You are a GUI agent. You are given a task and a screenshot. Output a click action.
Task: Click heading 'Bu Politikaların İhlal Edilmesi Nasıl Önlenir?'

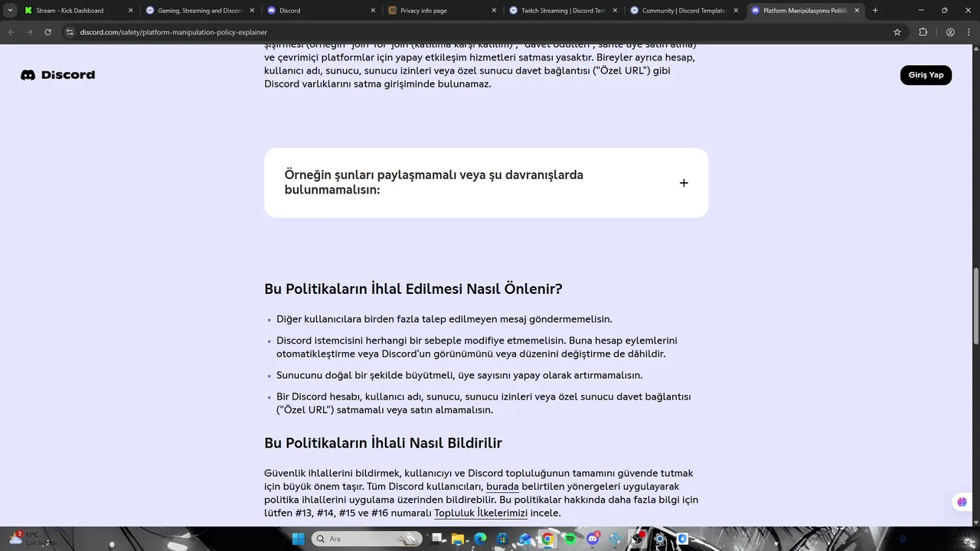pos(413,289)
